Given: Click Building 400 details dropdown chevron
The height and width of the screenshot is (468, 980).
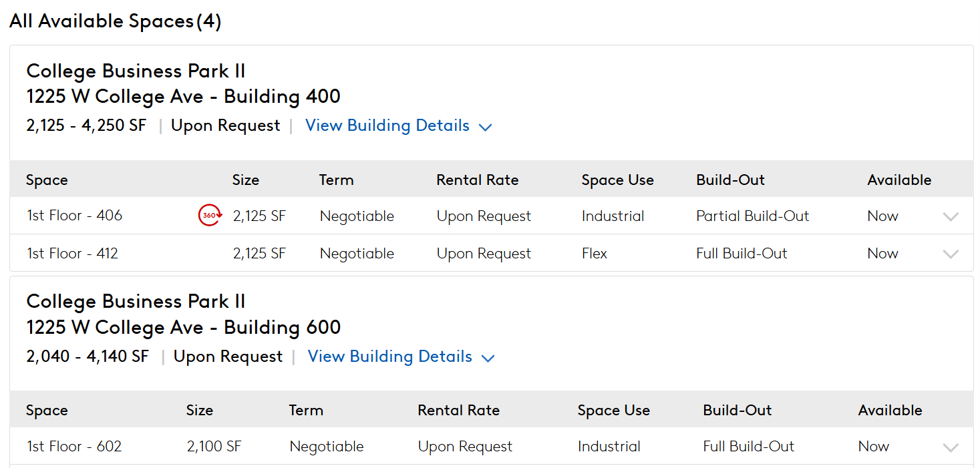Looking at the screenshot, I should [486, 127].
